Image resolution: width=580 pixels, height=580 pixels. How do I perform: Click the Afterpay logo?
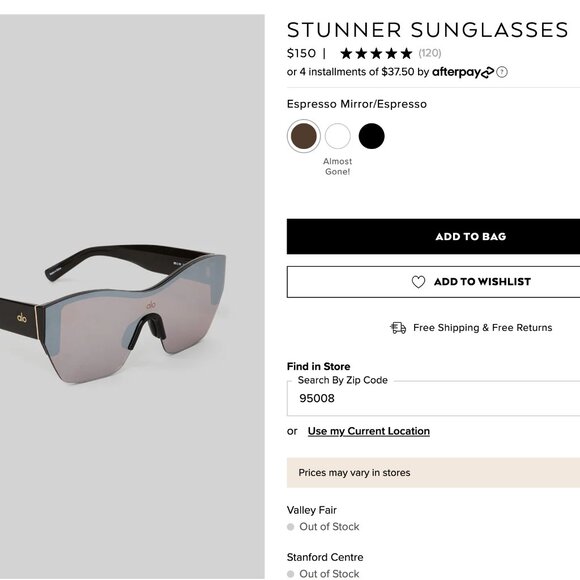click(463, 72)
